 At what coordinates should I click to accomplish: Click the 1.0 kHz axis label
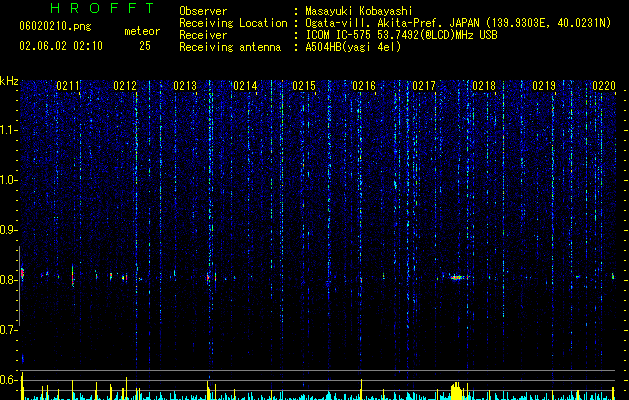(9, 180)
